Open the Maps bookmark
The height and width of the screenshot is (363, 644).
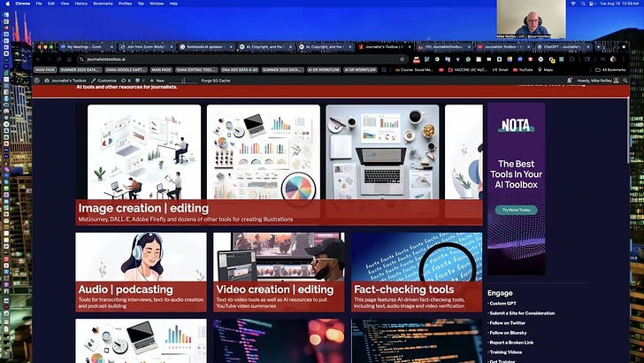[x=546, y=70]
